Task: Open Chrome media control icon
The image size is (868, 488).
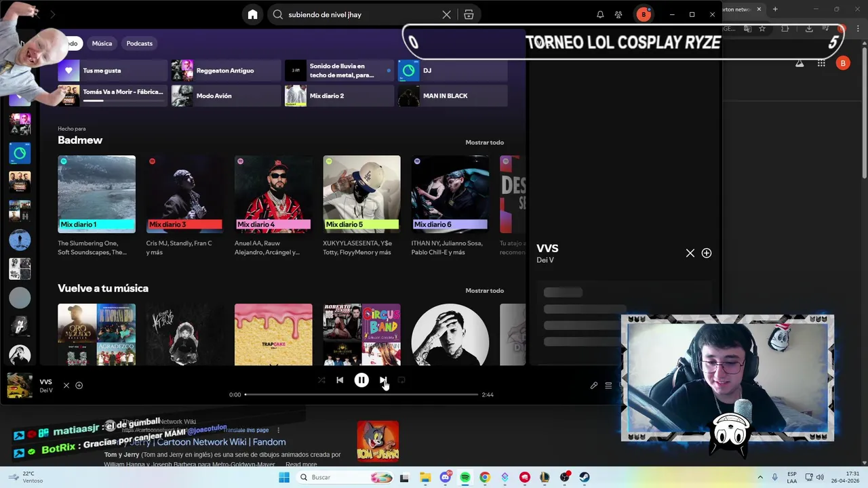Action: (825, 28)
